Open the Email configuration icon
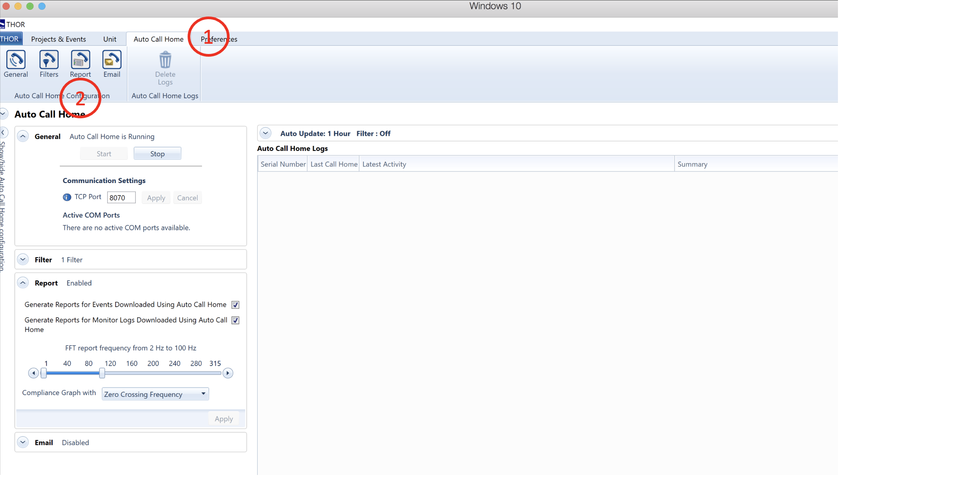Image resolution: width=980 pixels, height=483 pixels. click(112, 60)
